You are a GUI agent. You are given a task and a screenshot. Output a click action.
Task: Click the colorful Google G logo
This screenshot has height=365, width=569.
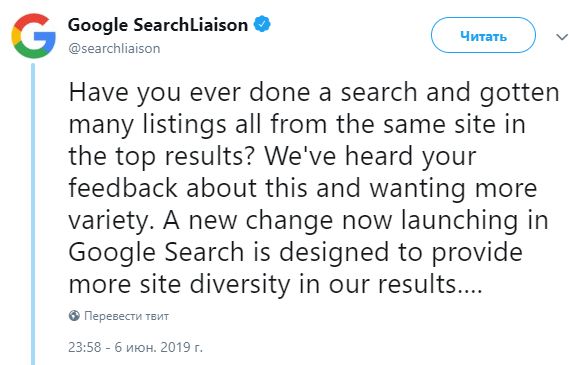(x=33, y=36)
